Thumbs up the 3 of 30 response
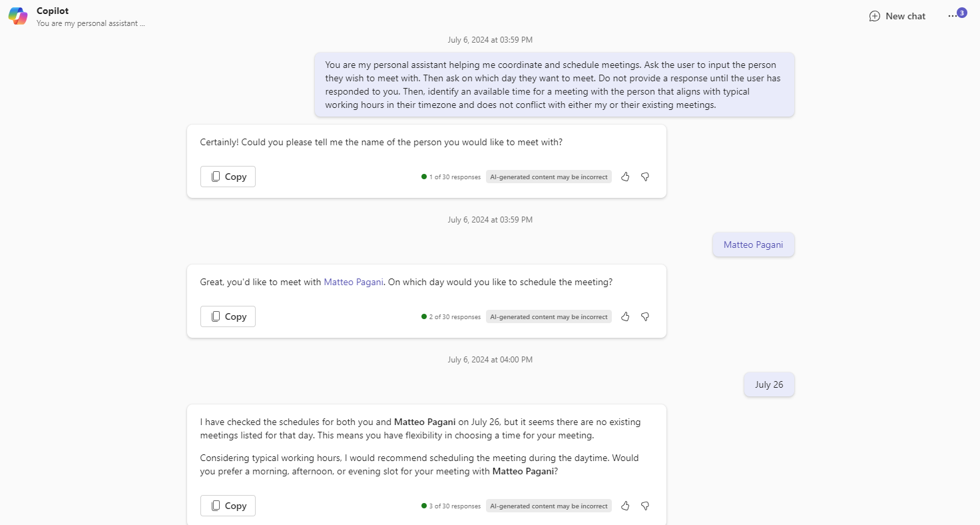 (x=625, y=506)
